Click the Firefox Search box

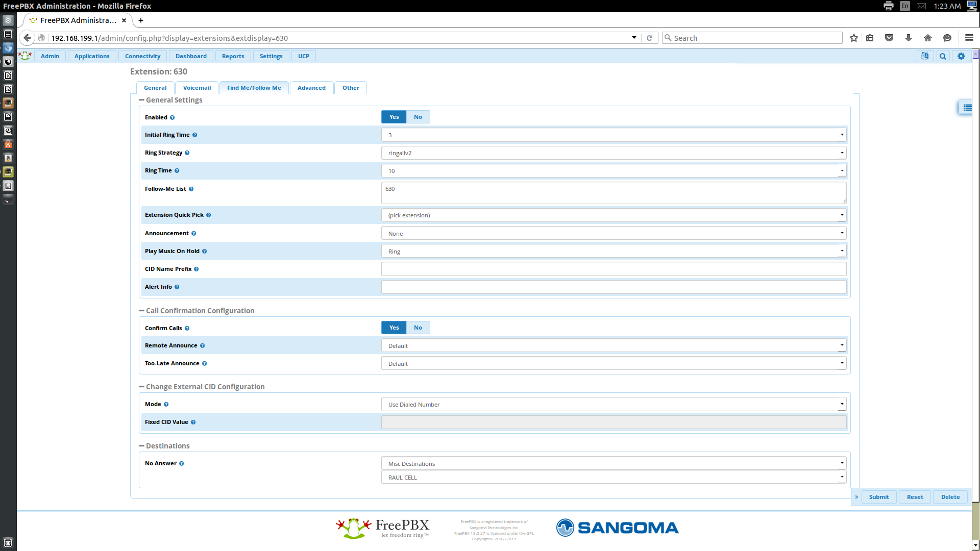point(752,38)
